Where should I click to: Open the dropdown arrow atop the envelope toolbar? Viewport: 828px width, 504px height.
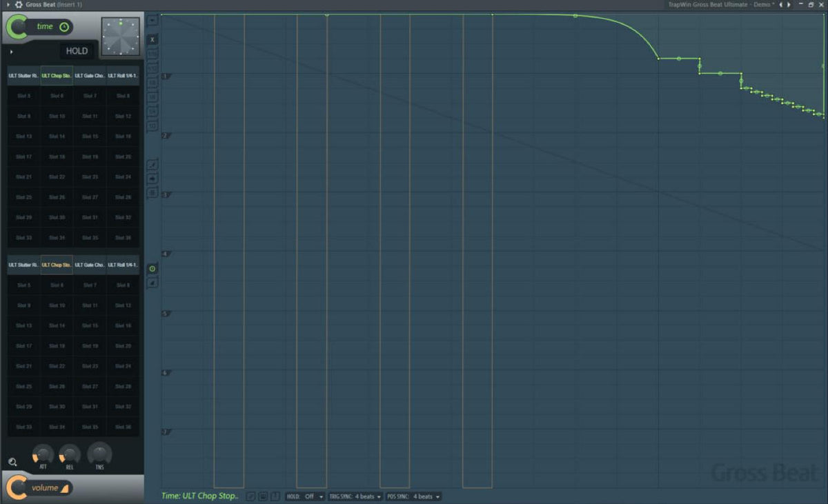tap(152, 20)
